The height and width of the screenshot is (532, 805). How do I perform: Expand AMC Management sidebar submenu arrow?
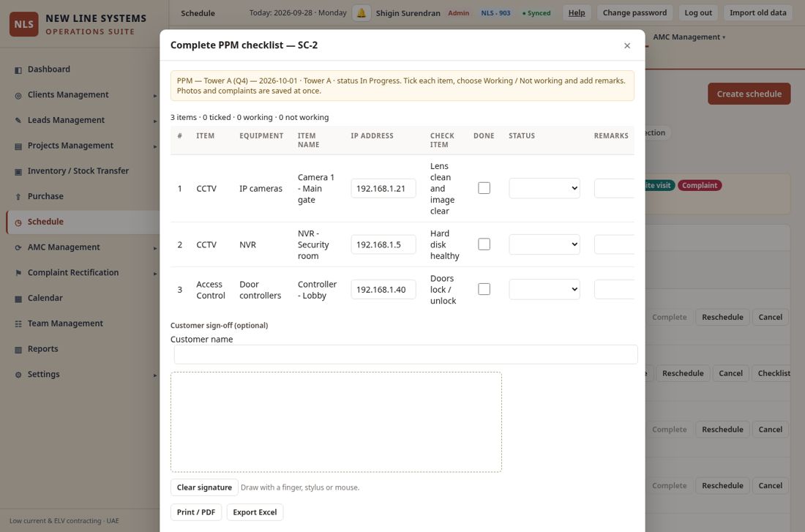pos(154,248)
